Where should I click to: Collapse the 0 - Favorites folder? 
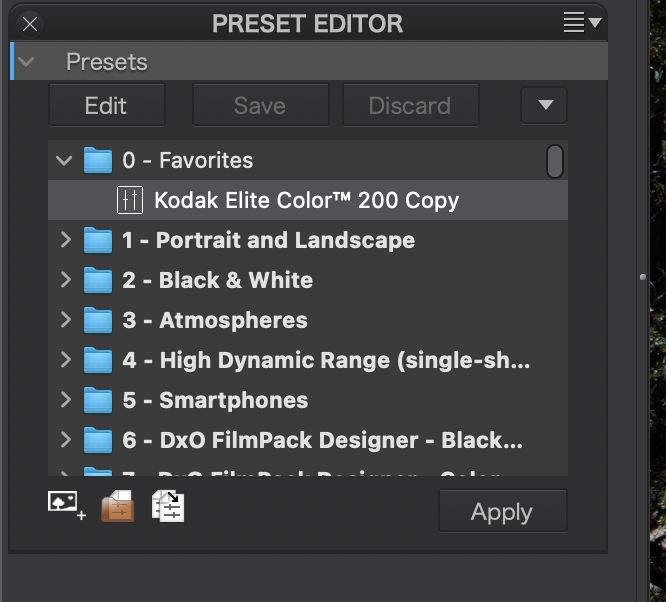65,160
